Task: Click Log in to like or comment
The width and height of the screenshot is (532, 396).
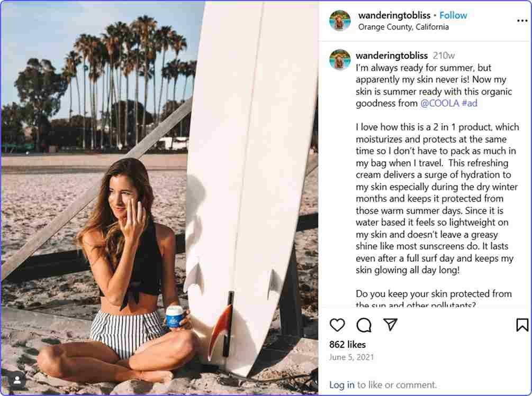Action: coord(341,385)
